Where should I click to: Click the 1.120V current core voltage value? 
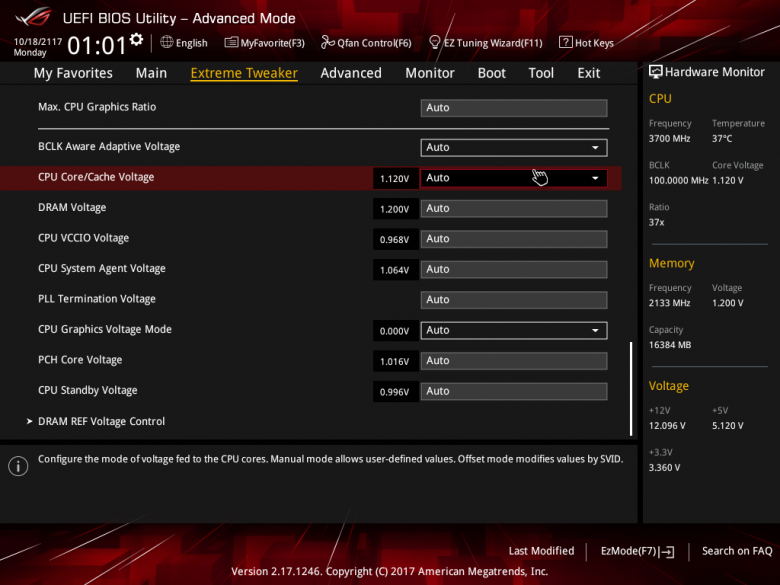coord(394,179)
